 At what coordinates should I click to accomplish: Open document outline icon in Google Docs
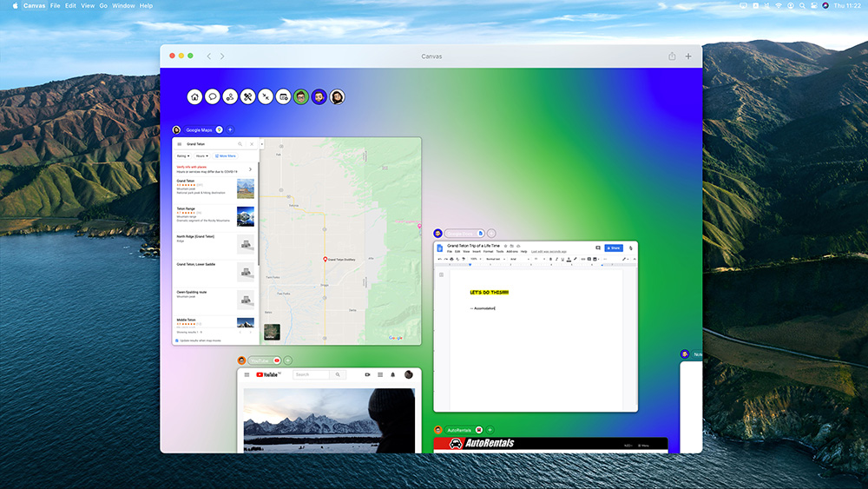441,274
